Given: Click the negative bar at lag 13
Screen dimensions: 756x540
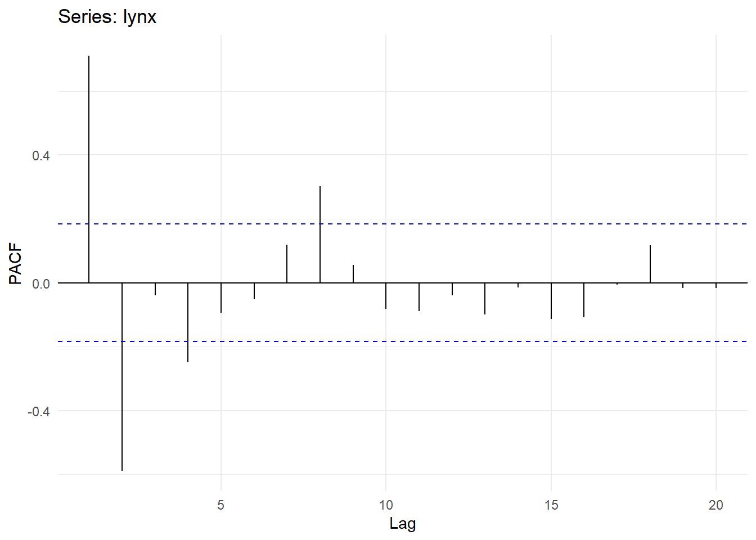Looking at the screenshot, I should coord(485,299).
